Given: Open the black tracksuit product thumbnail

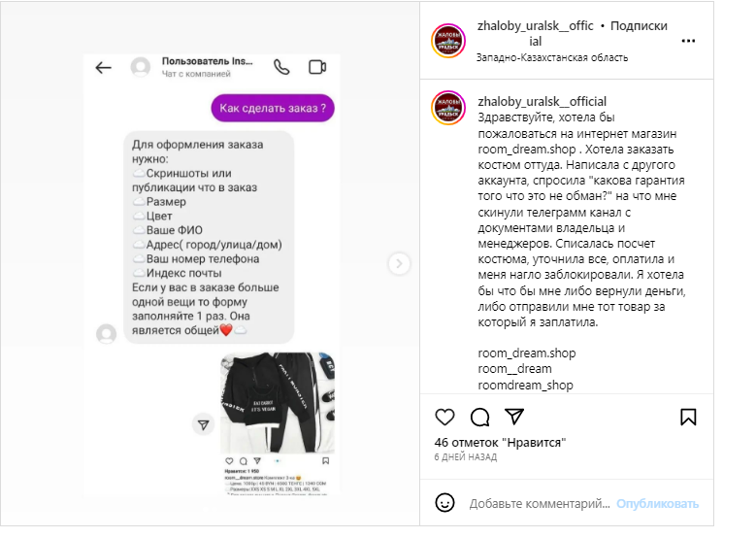Looking at the screenshot, I should [278, 403].
